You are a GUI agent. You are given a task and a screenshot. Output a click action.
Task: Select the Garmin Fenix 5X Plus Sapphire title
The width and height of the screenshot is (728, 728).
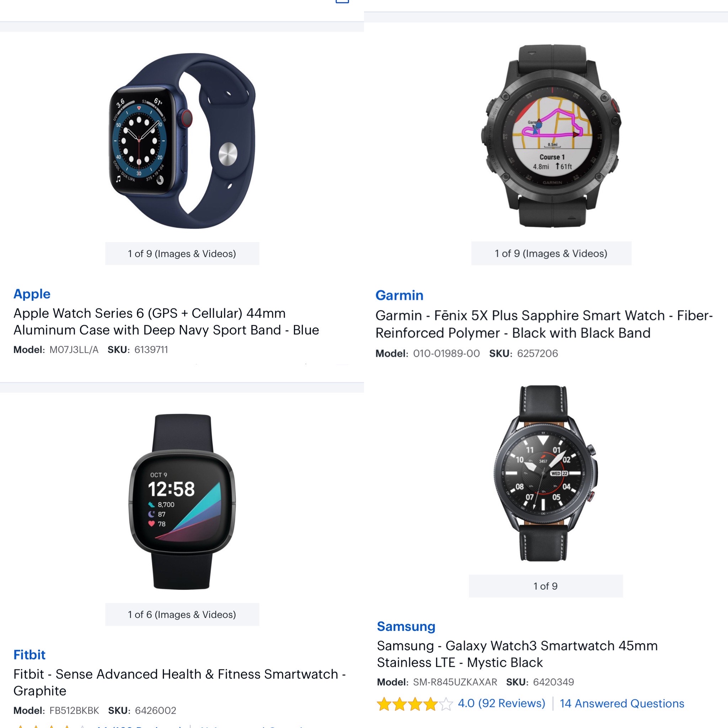544,324
